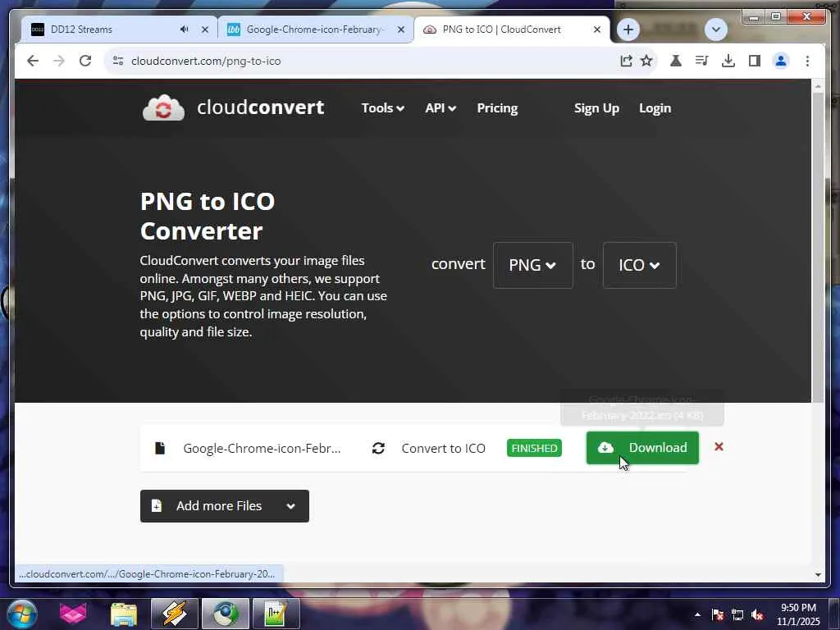Image resolution: width=840 pixels, height=630 pixels.
Task: Expand the Add more Files dropdown arrow
Action: tap(290, 505)
